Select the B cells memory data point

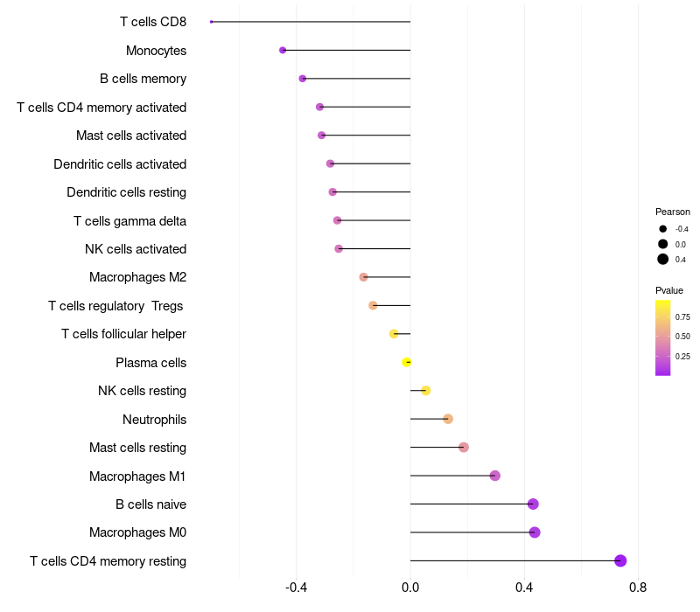point(303,79)
